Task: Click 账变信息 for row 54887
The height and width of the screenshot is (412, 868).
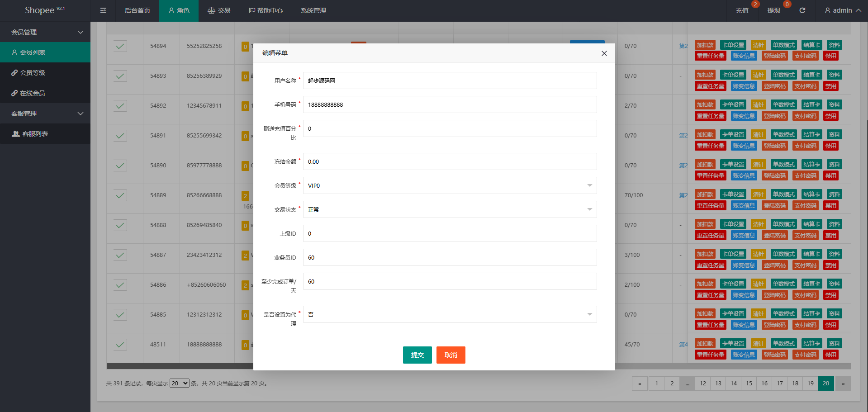Action: point(744,265)
